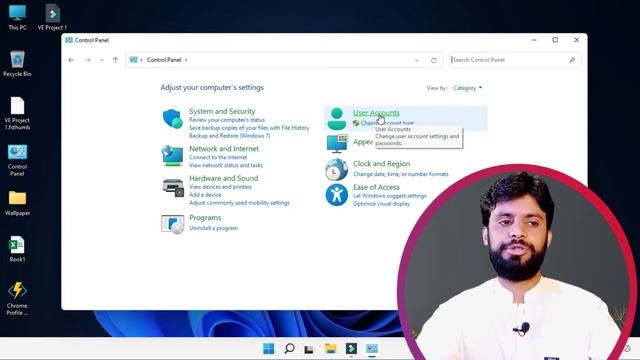
Task: Select This PC desktop icon
Action: tap(17, 18)
